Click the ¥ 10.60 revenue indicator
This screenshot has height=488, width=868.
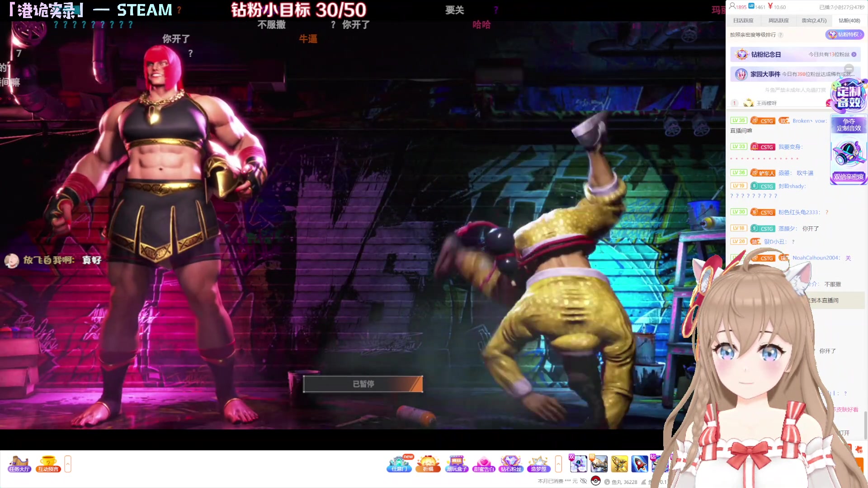click(777, 6)
